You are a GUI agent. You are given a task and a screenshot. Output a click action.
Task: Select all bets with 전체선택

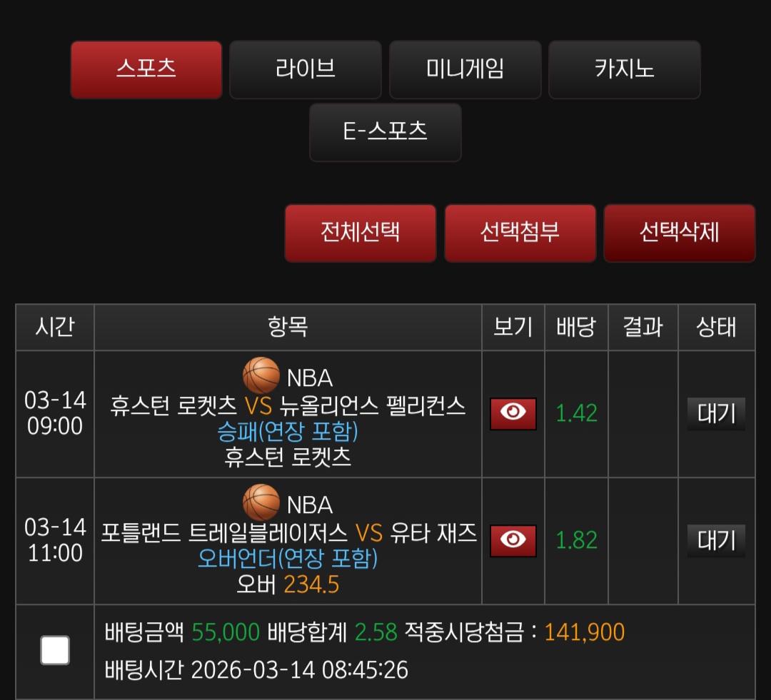[361, 233]
